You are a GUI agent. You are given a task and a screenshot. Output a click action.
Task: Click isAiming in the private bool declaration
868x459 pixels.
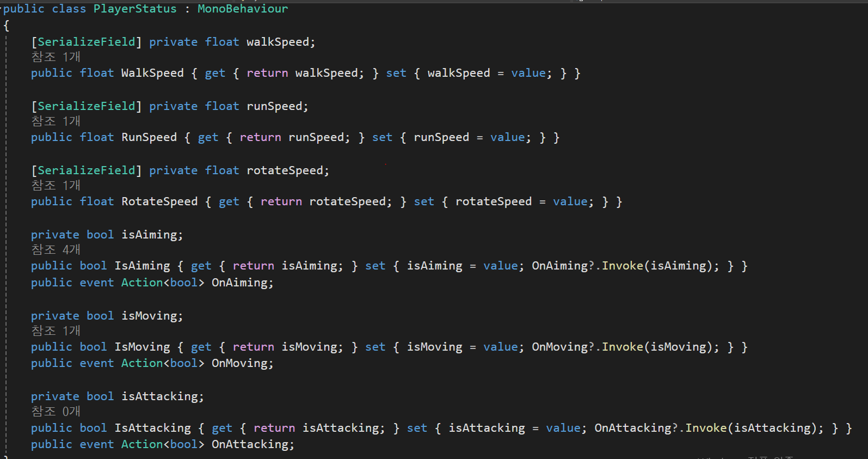tap(149, 235)
